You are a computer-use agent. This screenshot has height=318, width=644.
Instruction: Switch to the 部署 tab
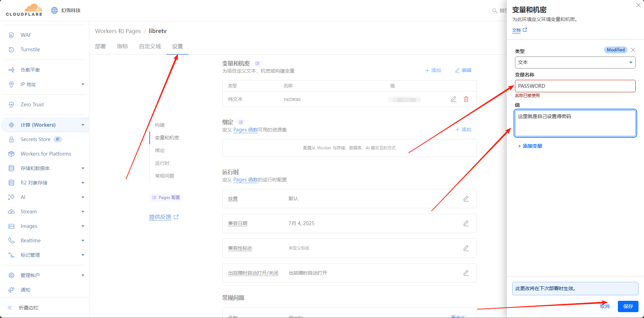100,46
